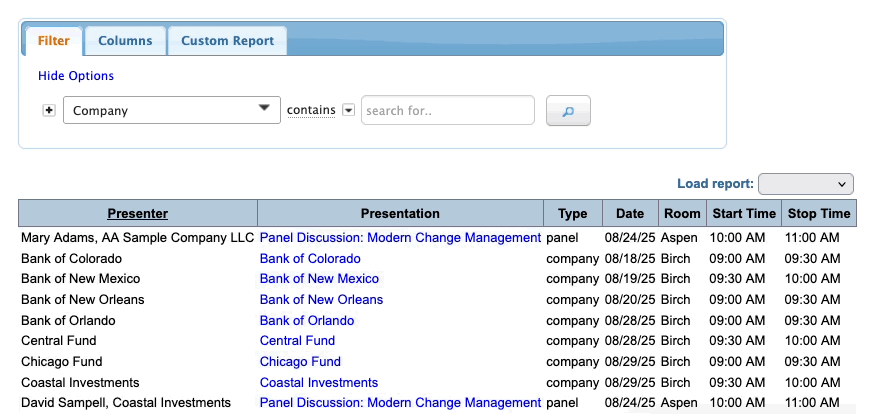876x414 pixels.
Task: Open the Bank of Orlando presentation link
Action: pyautogui.click(x=306, y=321)
